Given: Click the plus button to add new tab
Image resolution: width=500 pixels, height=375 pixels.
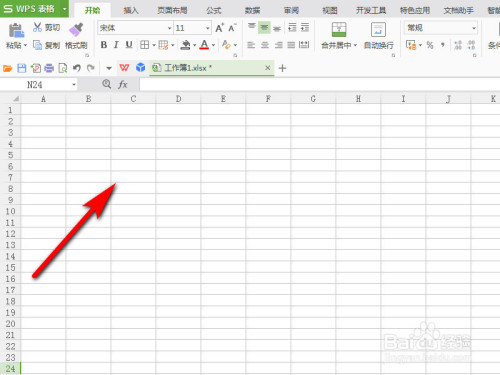Looking at the screenshot, I should (x=282, y=68).
